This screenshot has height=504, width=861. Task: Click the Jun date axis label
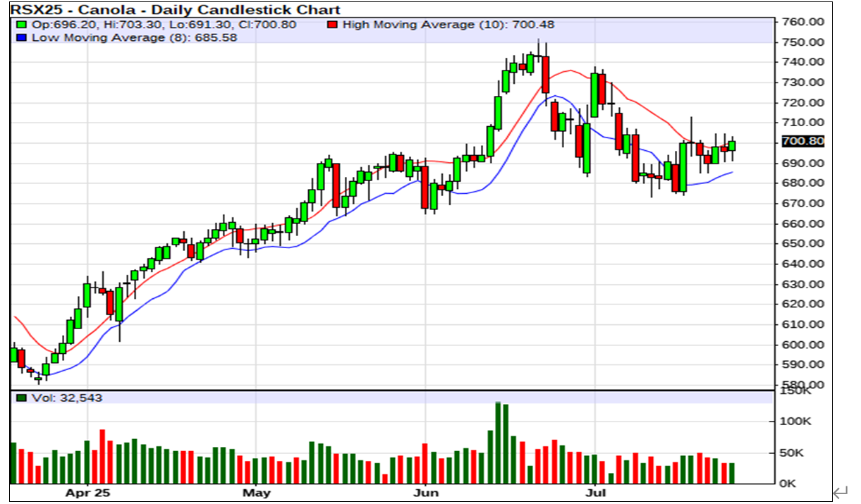(425, 491)
